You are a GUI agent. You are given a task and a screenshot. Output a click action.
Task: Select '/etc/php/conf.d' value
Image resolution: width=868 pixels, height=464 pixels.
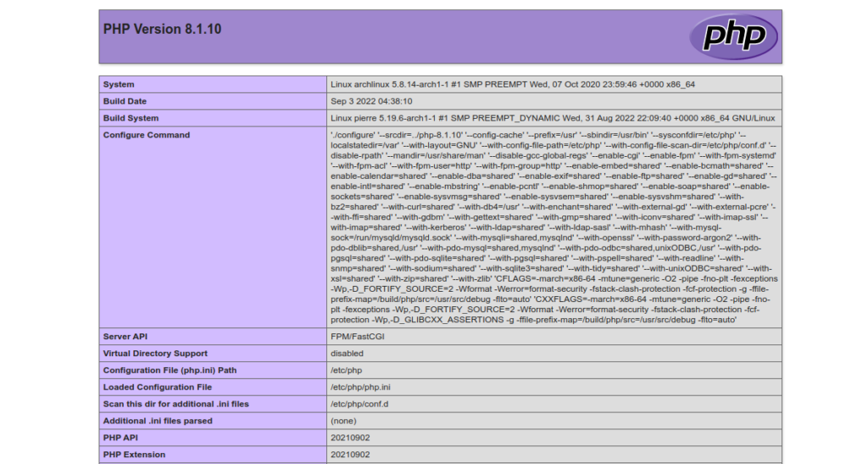coord(359,405)
